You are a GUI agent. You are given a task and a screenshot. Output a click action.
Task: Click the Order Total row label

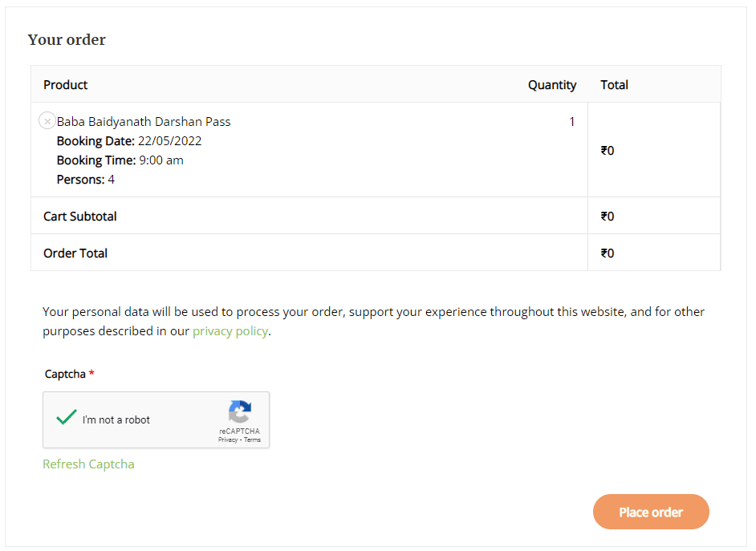[x=75, y=253]
